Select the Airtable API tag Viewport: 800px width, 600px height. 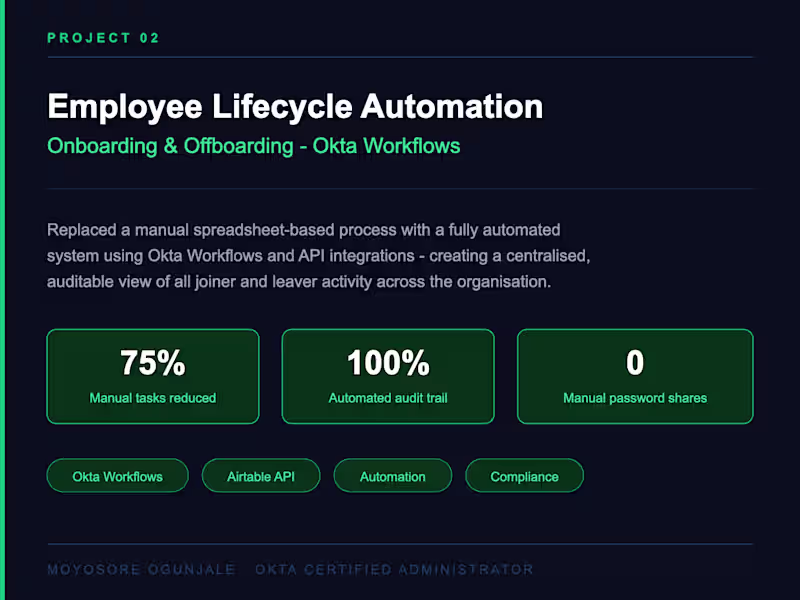pyautogui.click(x=261, y=476)
